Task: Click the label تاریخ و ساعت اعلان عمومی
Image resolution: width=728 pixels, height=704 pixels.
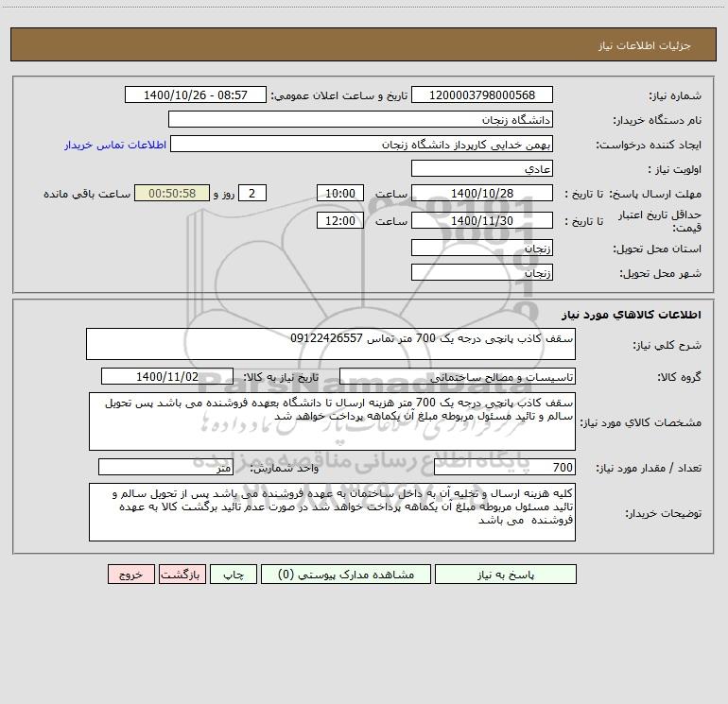Action: [339, 95]
